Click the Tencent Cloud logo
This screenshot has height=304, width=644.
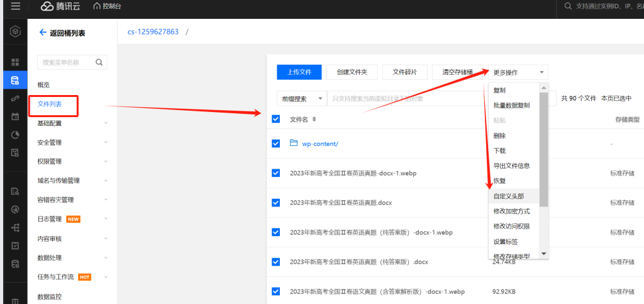pos(60,6)
